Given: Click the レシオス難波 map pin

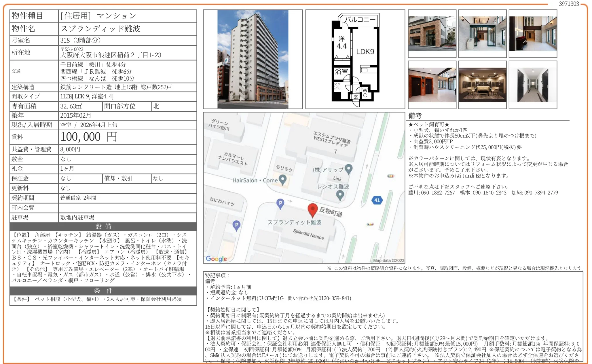Looking at the screenshot, I should (340, 195).
